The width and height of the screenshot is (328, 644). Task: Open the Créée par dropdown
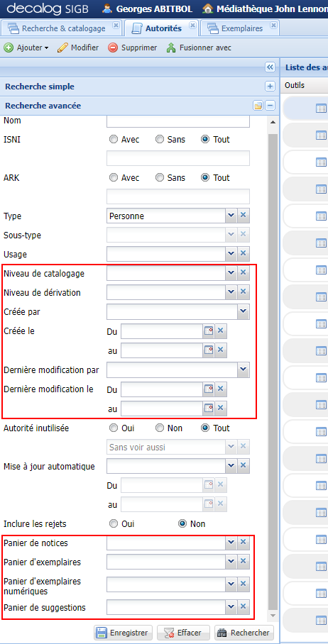pos(244,312)
